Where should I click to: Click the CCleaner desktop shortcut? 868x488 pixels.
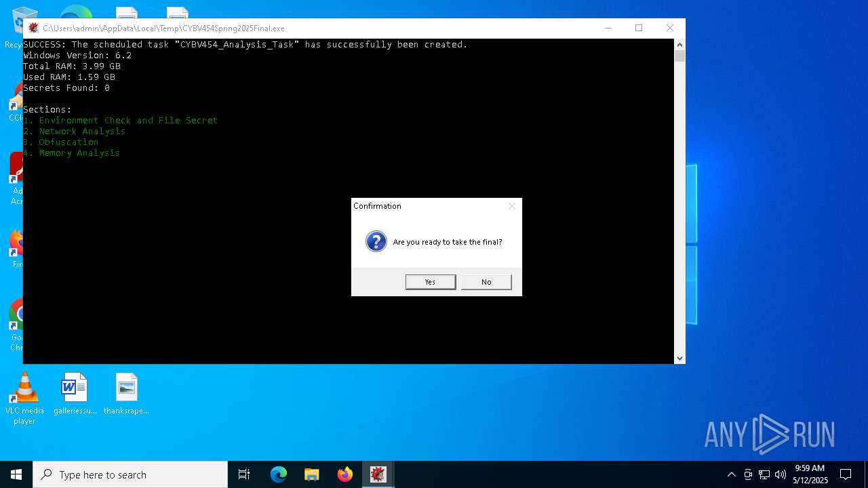coord(15,102)
